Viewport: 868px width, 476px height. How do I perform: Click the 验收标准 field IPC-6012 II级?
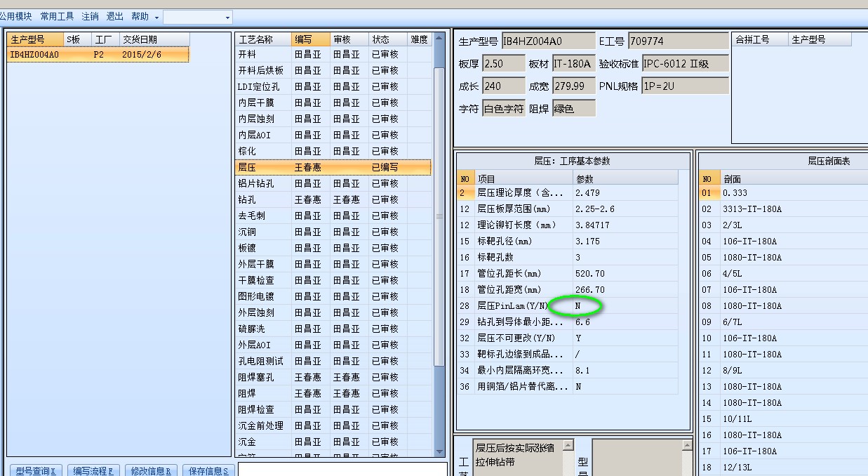tap(685, 64)
